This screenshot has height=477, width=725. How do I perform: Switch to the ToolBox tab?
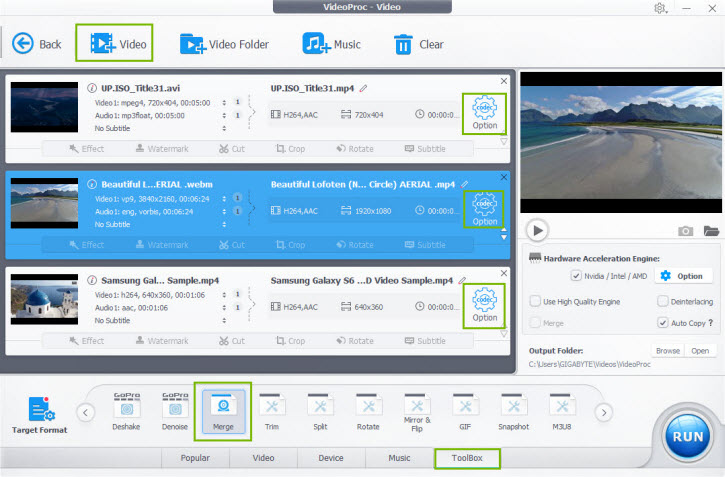click(x=467, y=458)
